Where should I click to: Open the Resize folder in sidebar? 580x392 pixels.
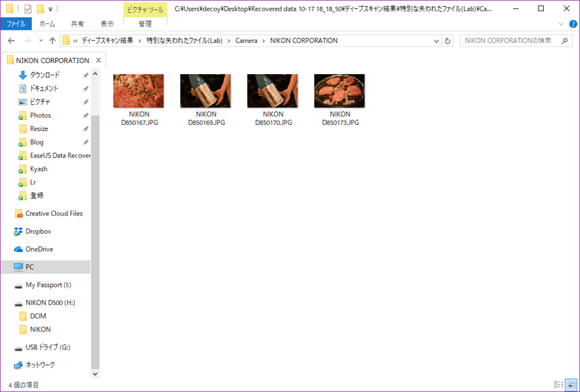pyautogui.click(x=39, y=129)
